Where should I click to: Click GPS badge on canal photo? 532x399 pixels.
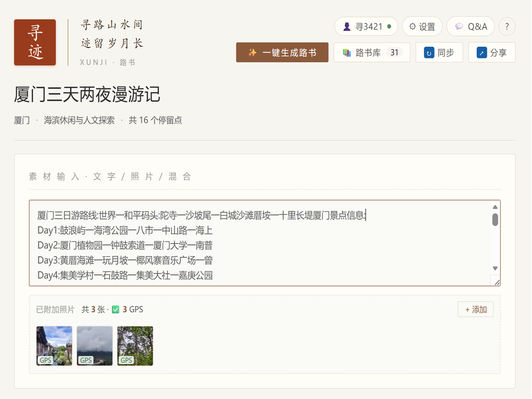pyautogui.click(x=45, y=360)
